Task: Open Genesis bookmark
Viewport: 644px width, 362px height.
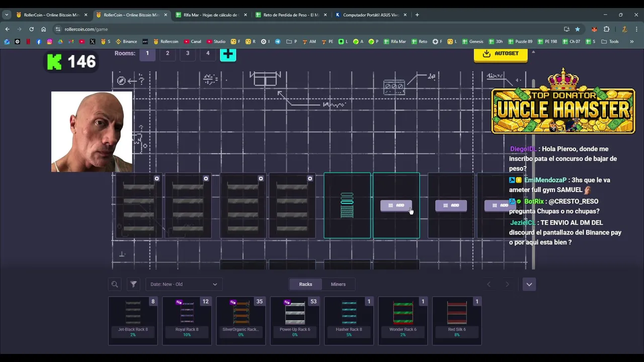Action: pos(472,42)
